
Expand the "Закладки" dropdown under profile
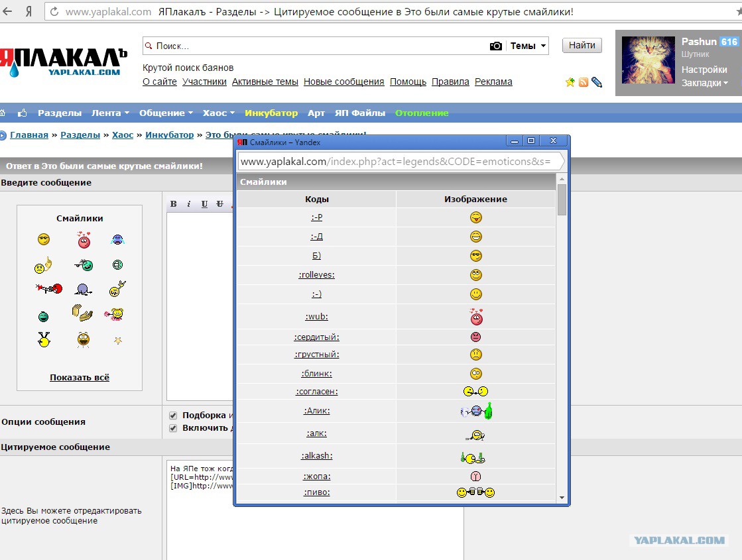click(705, 83)
